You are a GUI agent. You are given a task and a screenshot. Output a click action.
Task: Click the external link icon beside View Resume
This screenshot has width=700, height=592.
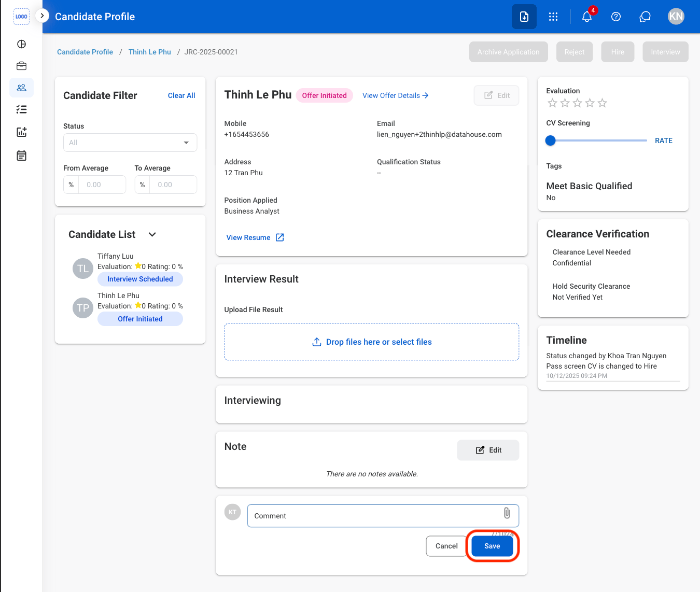(280, 237)
